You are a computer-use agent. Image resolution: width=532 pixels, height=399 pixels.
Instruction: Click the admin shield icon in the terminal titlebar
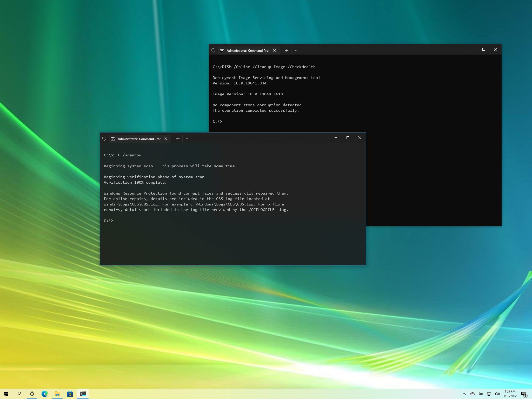[104, 139]
